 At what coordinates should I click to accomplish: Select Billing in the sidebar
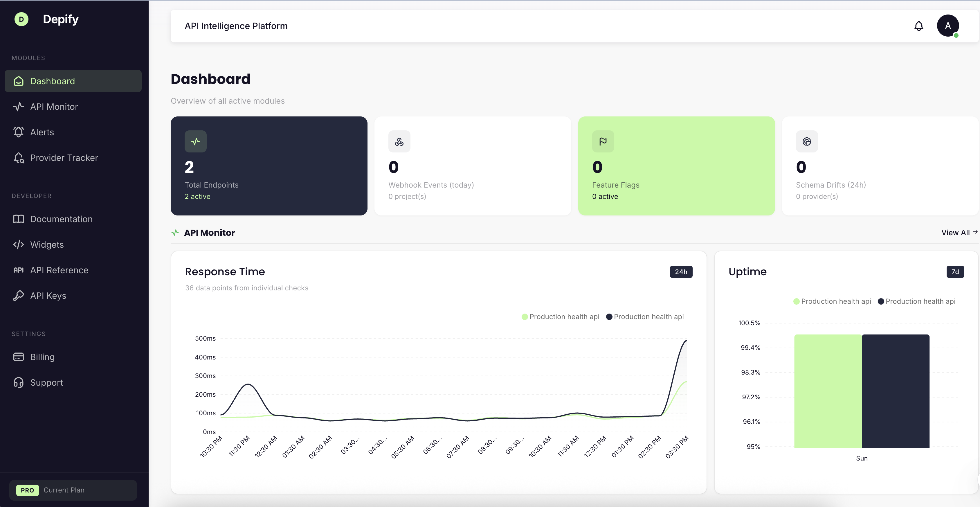pyautogui.click(x=43, y=357)
